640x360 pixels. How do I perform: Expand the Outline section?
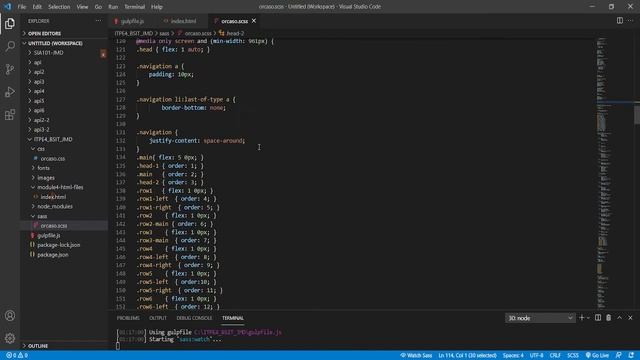38,346
